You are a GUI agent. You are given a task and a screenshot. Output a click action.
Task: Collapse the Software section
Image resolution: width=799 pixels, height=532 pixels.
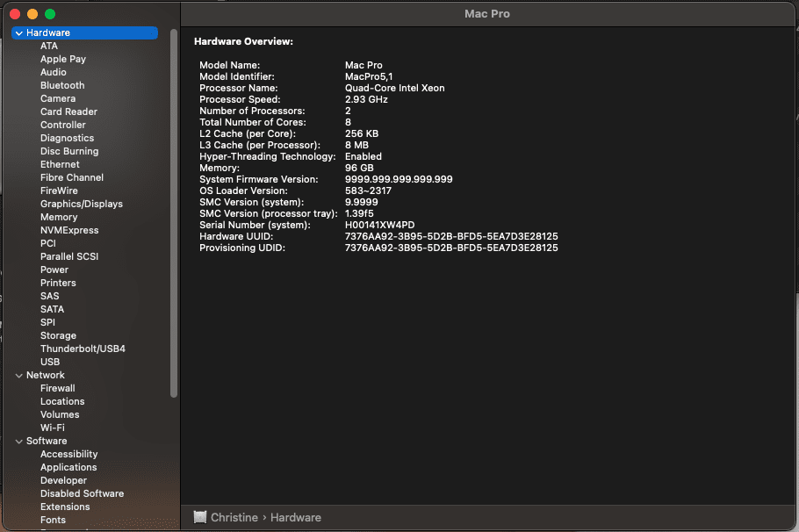(19, 441)
